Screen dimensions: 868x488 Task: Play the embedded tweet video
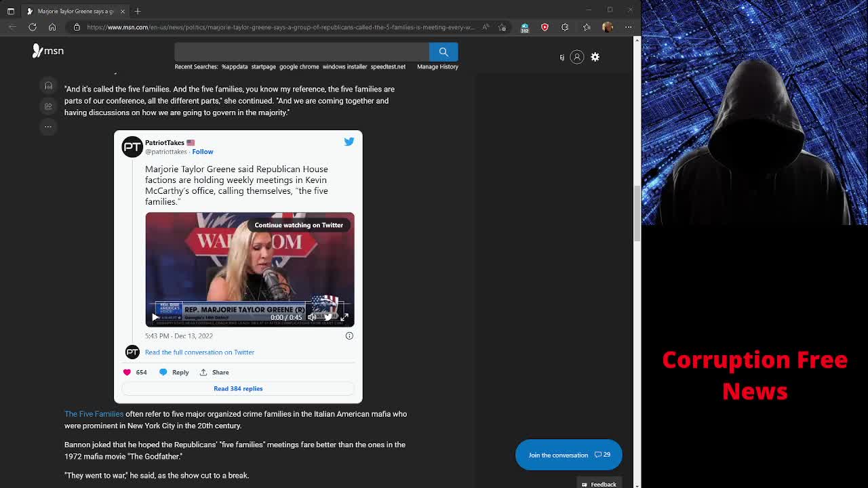pyautogui.click(x=155, y=317)
